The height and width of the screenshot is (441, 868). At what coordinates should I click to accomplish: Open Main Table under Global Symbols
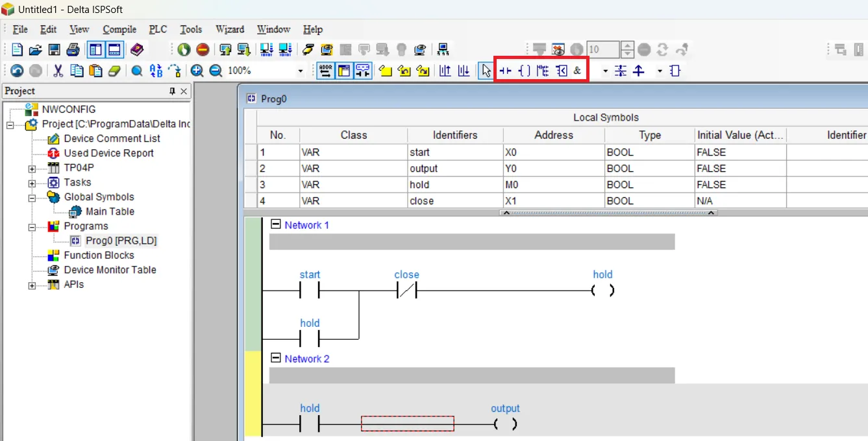coord(110,211)
